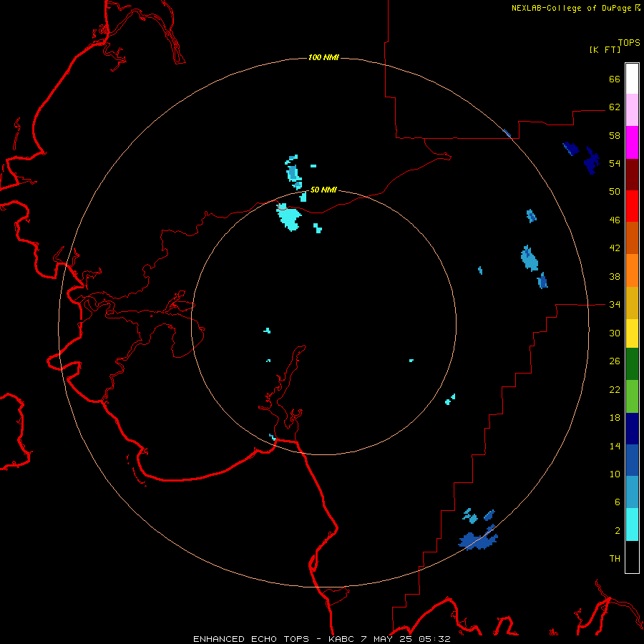Image resolution: width=644 pixels, height=644 pixels.
Task: Pick the light green legend band
Action: [632, 396]
